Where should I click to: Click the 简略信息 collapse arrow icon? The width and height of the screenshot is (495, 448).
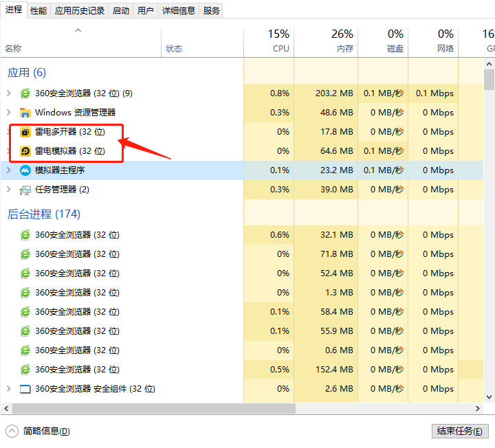(12, 431)
